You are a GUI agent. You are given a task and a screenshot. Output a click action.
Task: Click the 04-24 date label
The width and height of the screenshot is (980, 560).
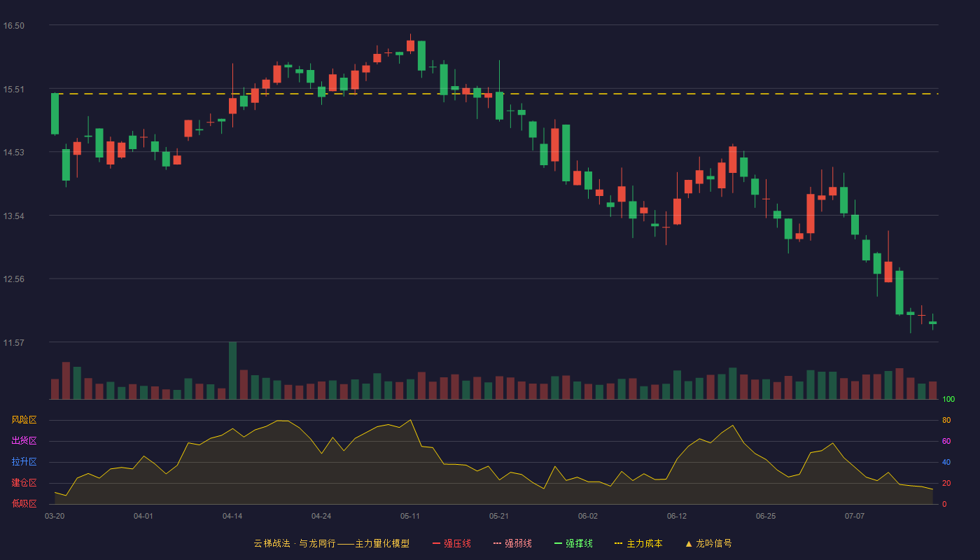pos(321,516)
